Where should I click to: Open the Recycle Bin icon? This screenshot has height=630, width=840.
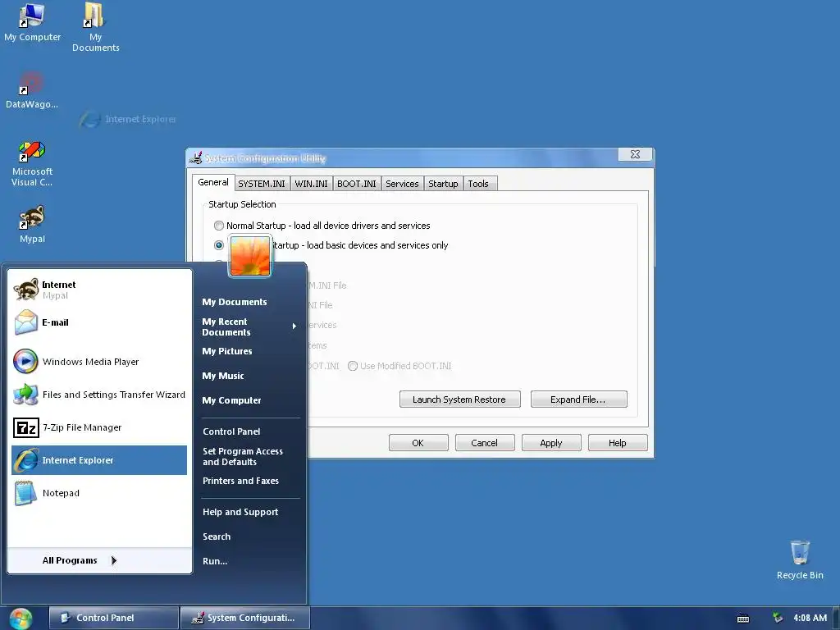coord(799,559)
